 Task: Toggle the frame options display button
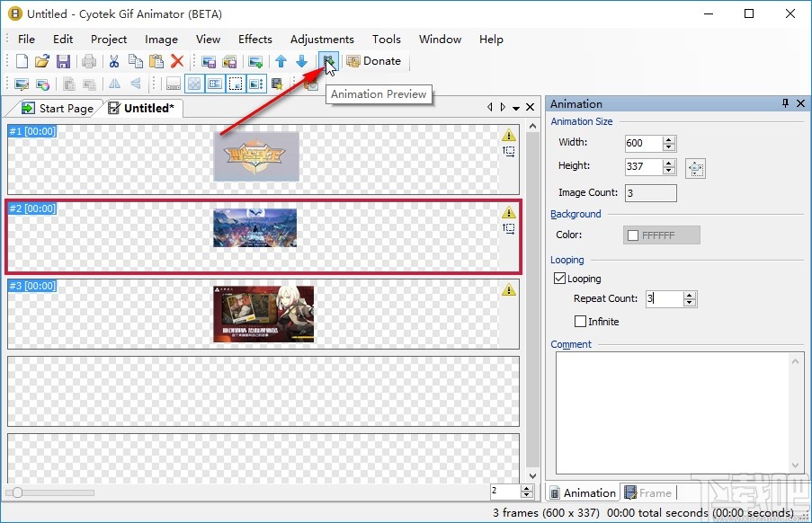click(256, 84)
